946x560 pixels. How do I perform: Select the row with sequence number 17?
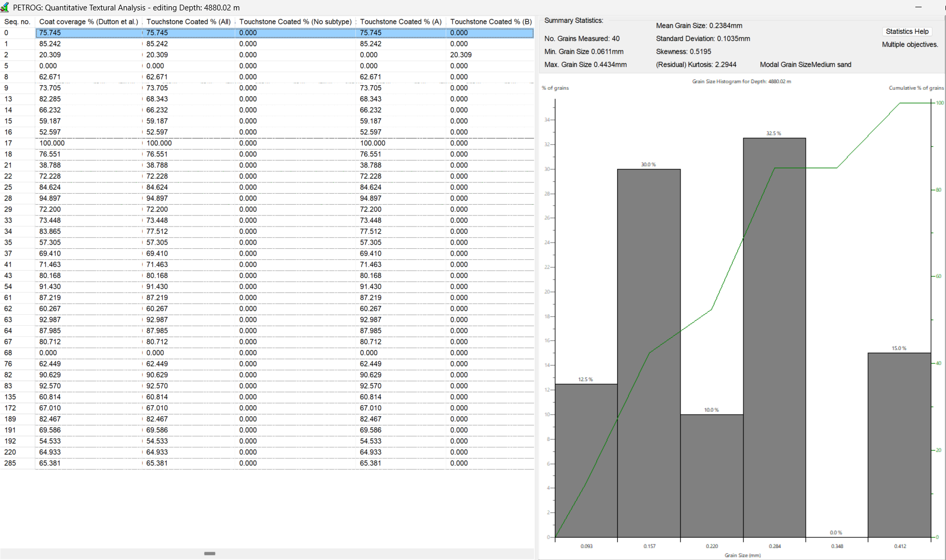pos(8,143)
